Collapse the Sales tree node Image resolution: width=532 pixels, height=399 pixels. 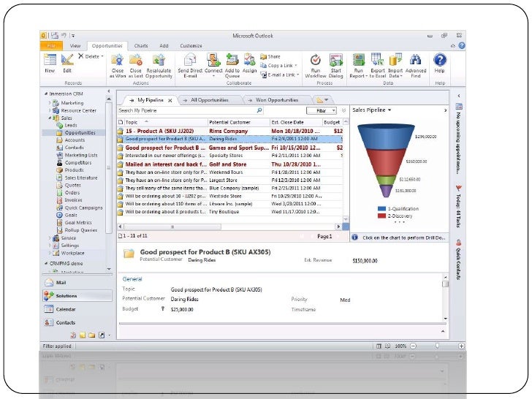(x=50, y=118)
